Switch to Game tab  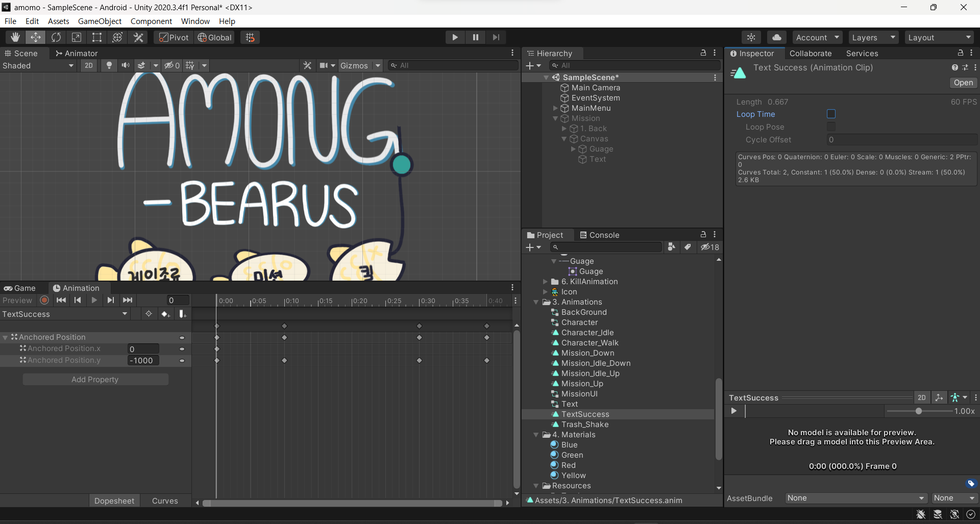coord(20,288)
